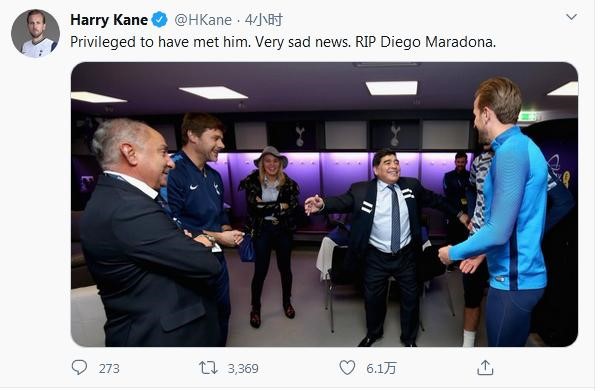Click the share upload icon
The width and height of the screenshot is (603, 391).
point(485,368)
